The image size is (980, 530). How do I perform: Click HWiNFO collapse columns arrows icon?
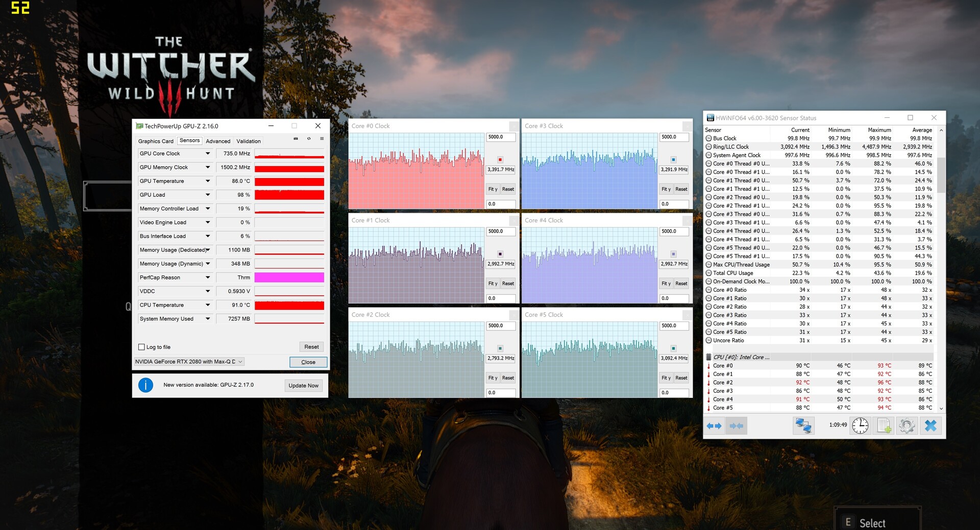click(x=737, y=426)
